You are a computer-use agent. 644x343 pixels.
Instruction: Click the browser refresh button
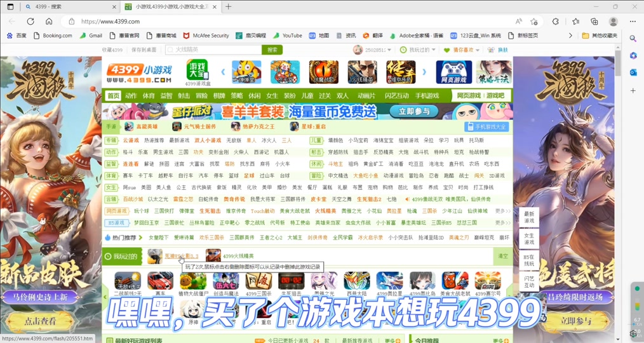(x=30, y=22)
